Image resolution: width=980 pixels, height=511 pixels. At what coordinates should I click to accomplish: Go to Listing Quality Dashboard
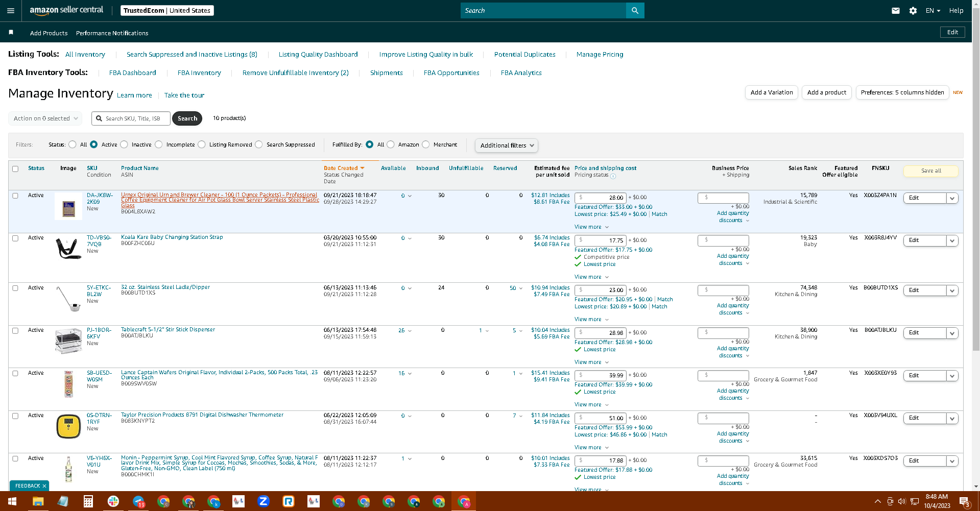pyautogui.click(x=318, y=54)
